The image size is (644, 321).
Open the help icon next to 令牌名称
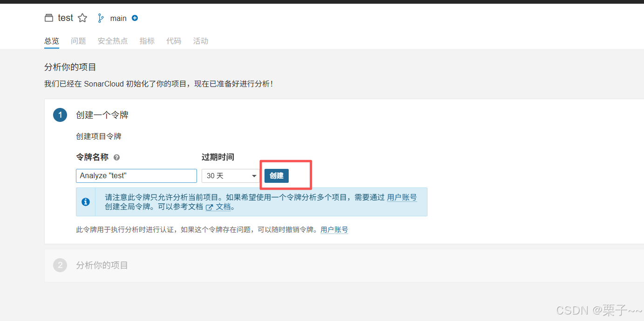[116, 157]
